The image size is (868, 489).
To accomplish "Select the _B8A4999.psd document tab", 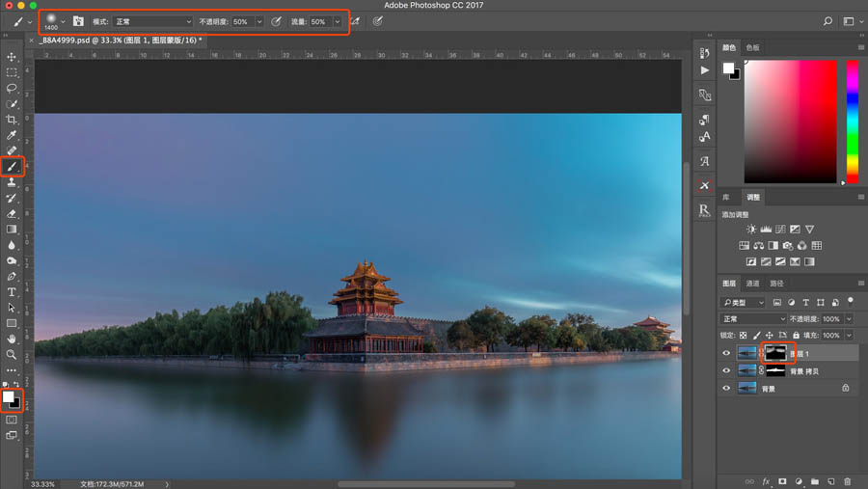I will click(x=122, y=40).
